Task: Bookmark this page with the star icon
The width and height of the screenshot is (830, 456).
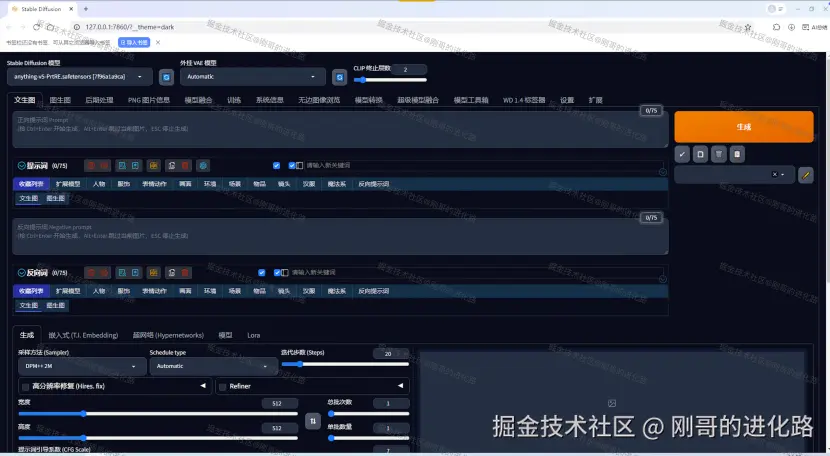Action: [x=747, y=27]
